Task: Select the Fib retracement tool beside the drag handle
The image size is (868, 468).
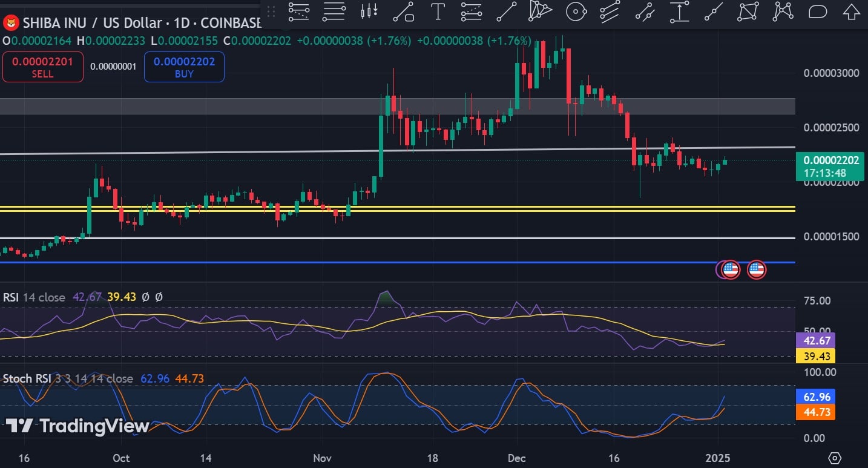Action: coord(299,11)
